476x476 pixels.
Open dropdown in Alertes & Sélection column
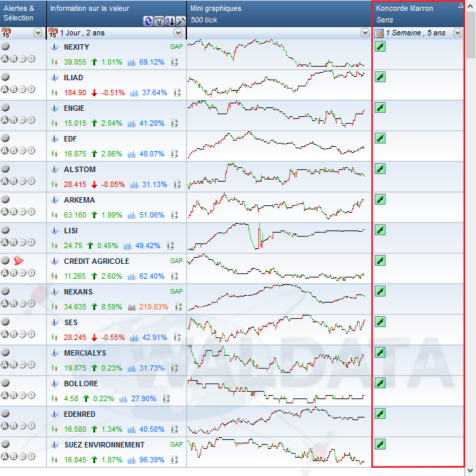[38, 33]
